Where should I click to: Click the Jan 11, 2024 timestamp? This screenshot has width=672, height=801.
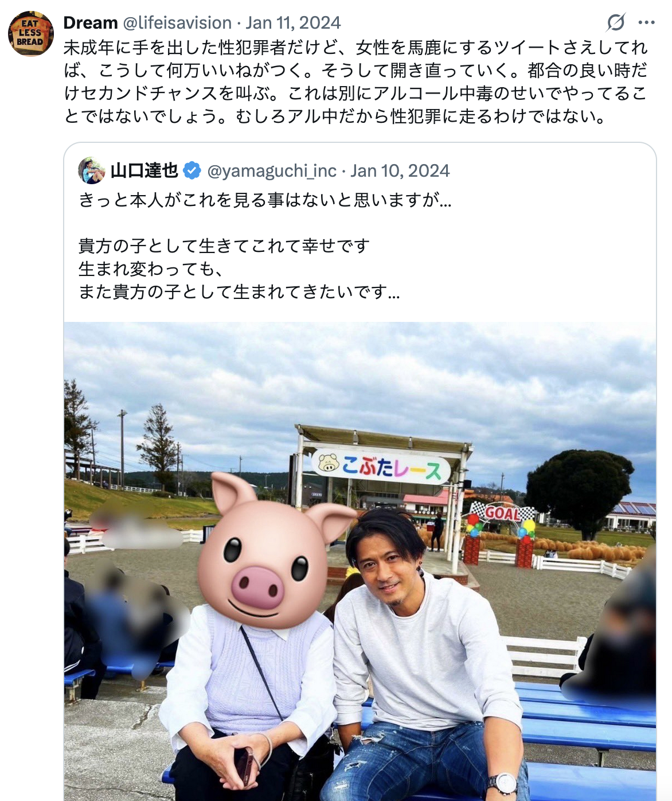click(x=293, y=23)
